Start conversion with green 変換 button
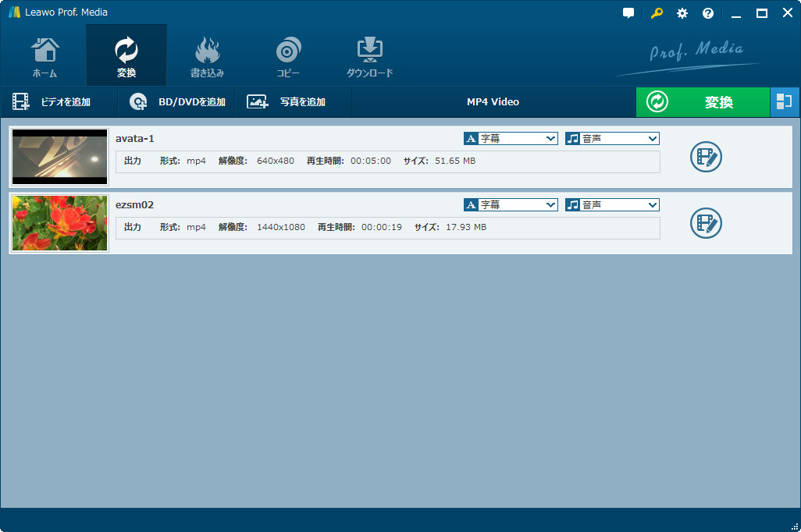Viewport: 801px width, 532px height. click(x=703, y=102)
